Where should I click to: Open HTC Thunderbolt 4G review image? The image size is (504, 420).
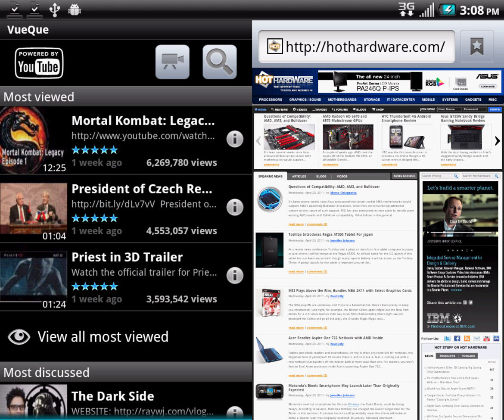[407, 137]
